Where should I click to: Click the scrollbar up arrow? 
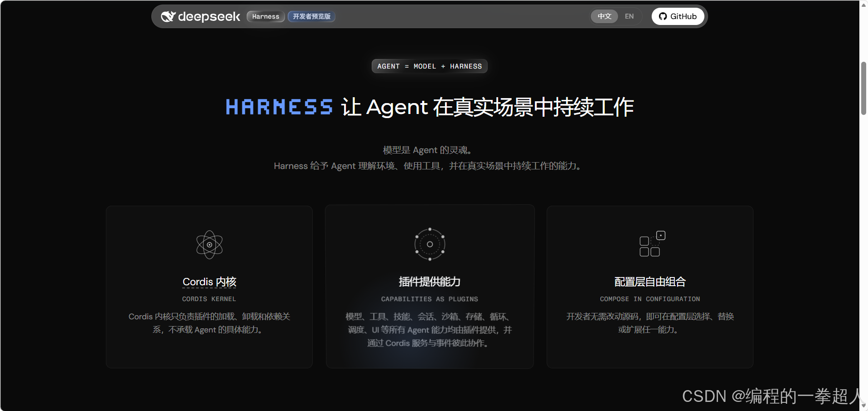click(863, 5)
